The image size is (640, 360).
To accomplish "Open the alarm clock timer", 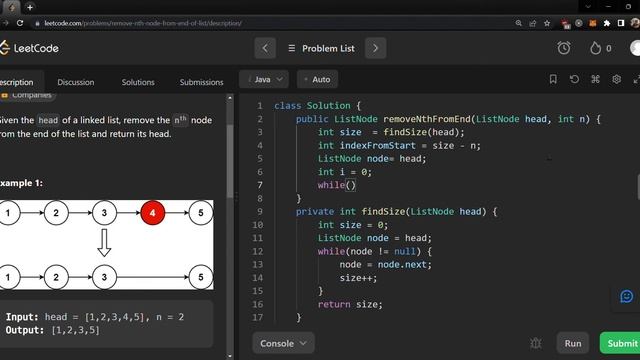I will point(564,48).
